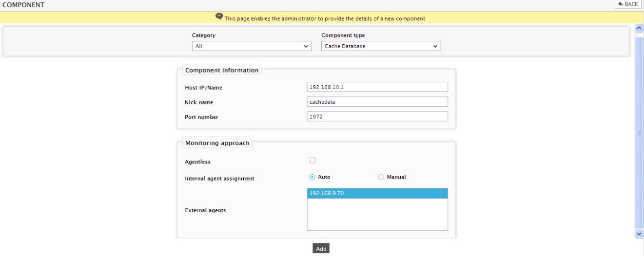
Task: Click the scrollbar down arrow
Action: point(640,234)
